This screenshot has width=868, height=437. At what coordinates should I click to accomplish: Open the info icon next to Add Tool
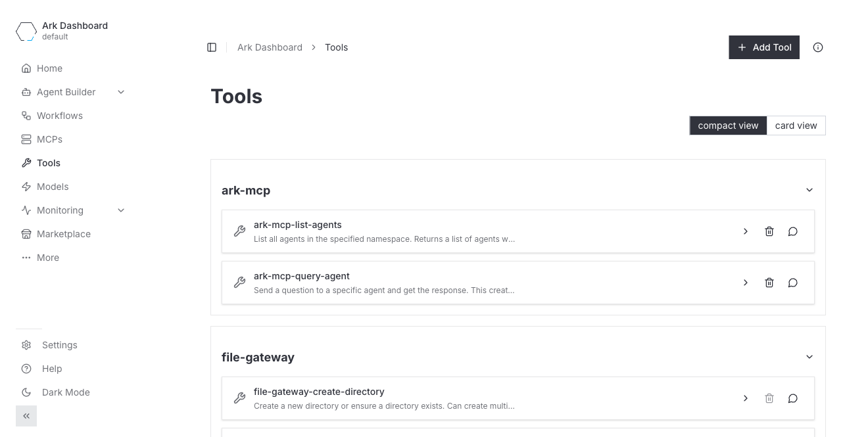click(818, 47)
